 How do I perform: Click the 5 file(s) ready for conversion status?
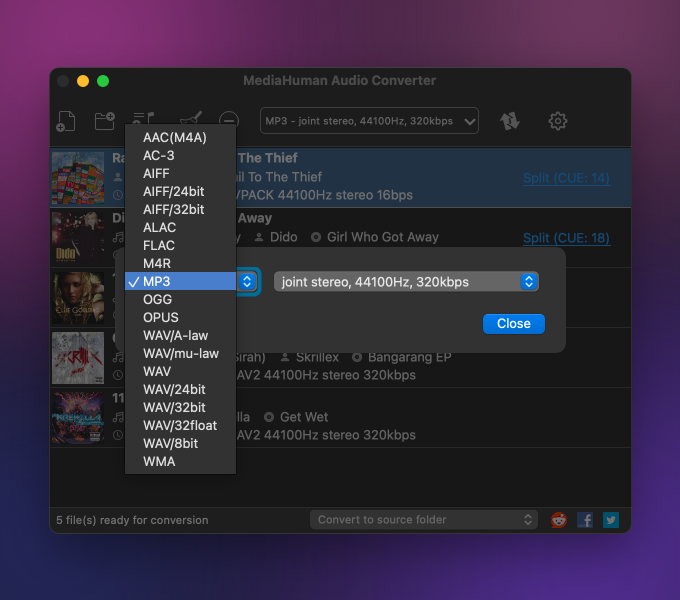pos(132,520)
